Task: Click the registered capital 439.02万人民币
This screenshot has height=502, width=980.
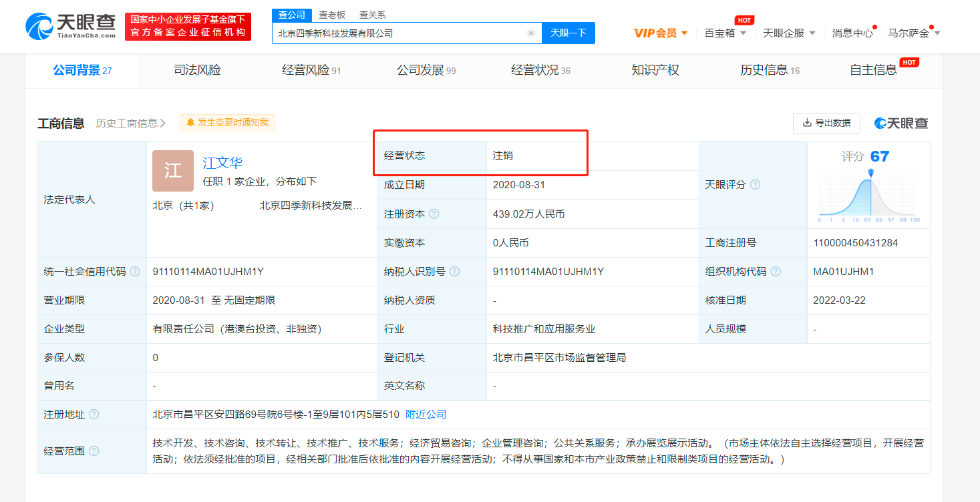Action: click(529, 214)
